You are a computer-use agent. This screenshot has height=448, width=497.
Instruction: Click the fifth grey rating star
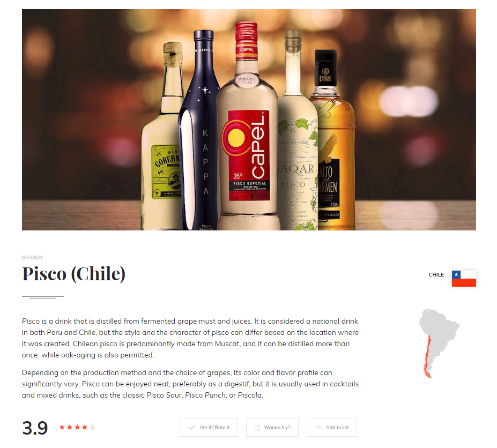[x=92, y=427]
